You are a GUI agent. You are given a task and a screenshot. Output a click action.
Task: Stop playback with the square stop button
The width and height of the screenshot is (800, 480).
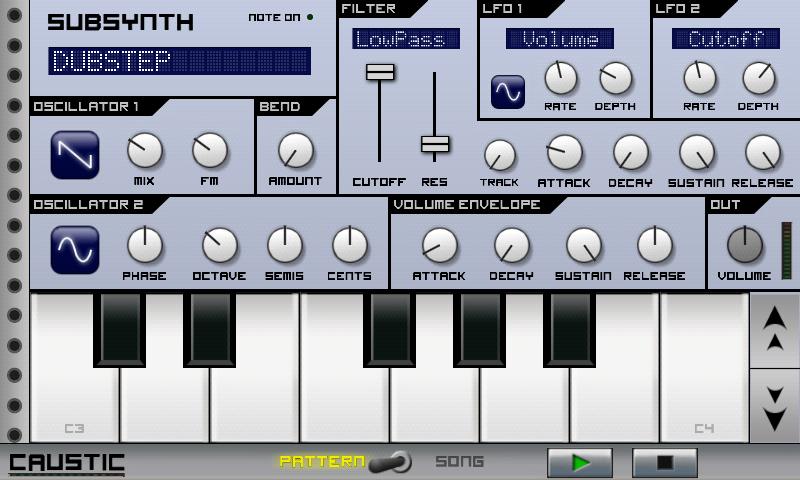point(665,463)
